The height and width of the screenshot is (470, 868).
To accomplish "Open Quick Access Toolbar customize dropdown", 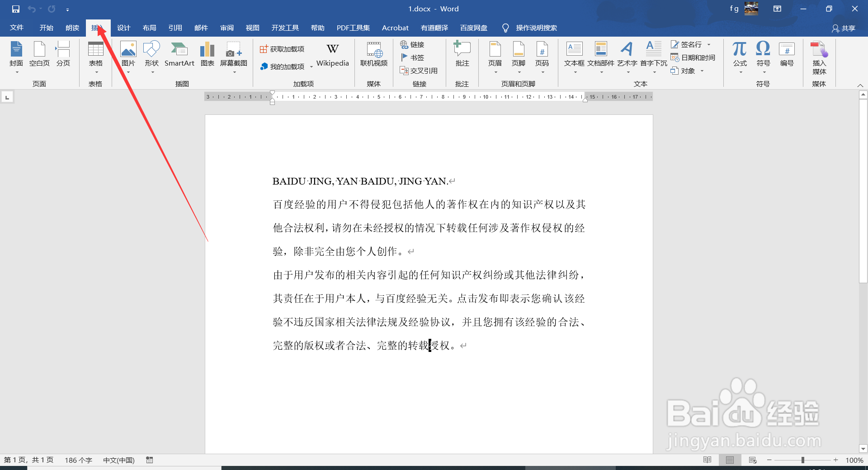I will [x=67, y=9].
